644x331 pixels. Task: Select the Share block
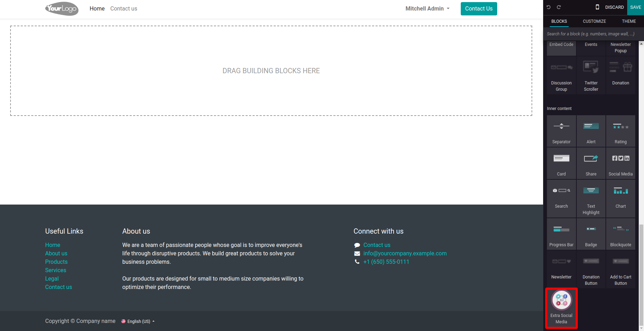(591, 163)
